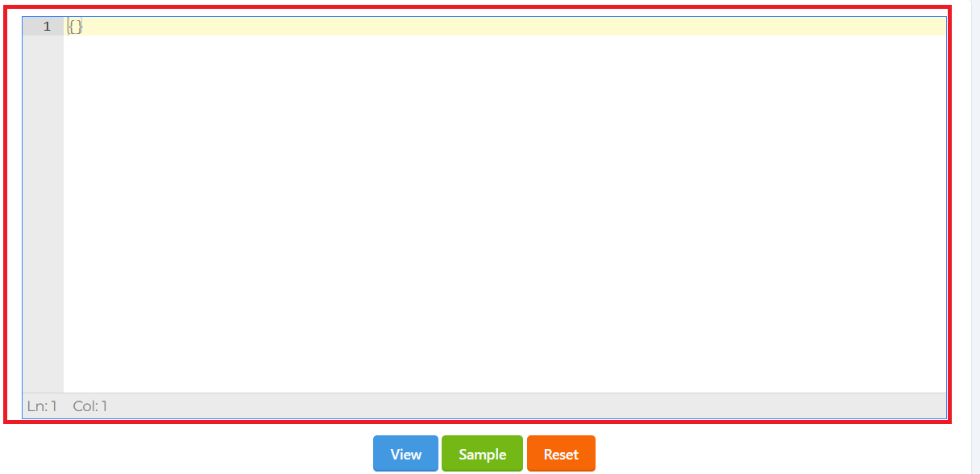Focus the code editor text area
The height and width of the screenshot is (474, 980).
pyautogui.click(x=504, y=205)
